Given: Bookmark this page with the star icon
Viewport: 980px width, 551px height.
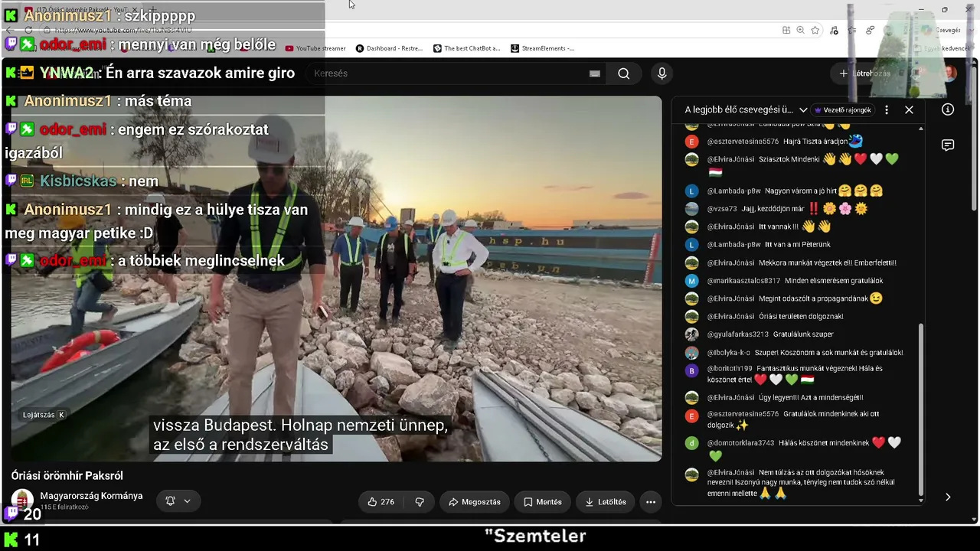Looking at the screenshot, I should pos(815,30).
